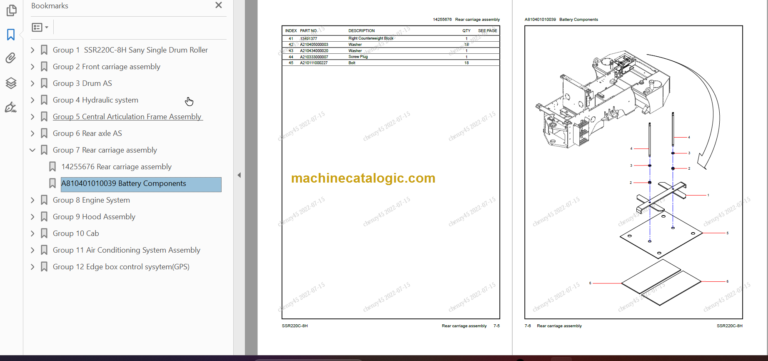Select the Bookmarks sidebar icon
Image resolution: width=768 pixels, height=361 pixels.
coord(11,34)
